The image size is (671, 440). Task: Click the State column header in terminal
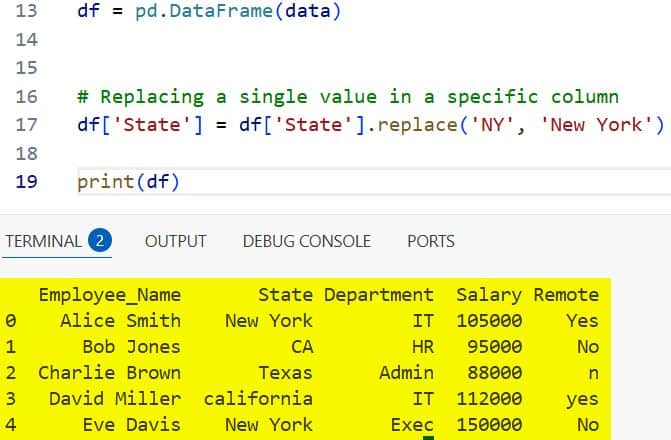[x=285, y=295]
